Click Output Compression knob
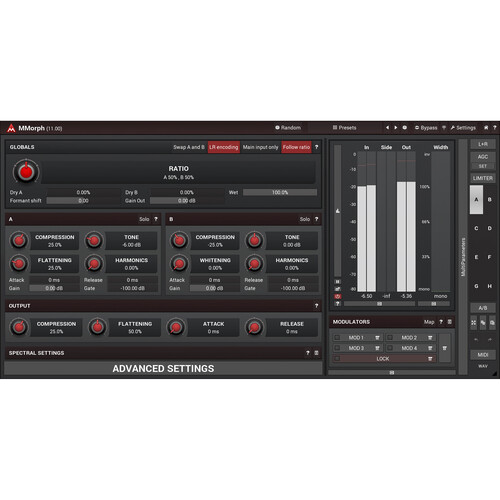Image resolution: width=500 pixels, height=500 pixels. point(19,327)
